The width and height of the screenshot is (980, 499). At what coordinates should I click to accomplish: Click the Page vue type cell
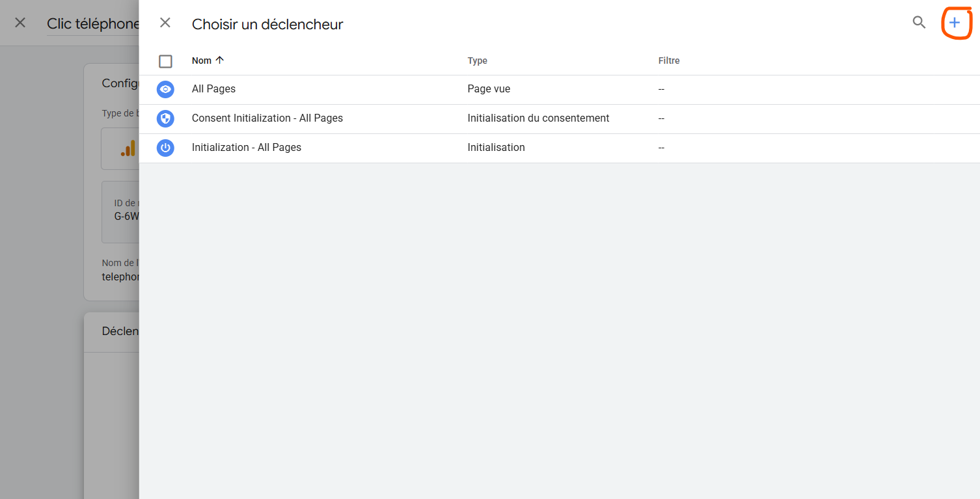click(489, 89)
